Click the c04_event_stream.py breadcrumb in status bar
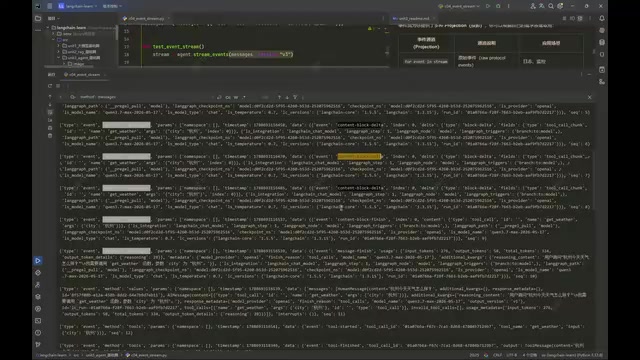Image resolution: width=640 pixels, height=360 pixels. tap(146, 355)
